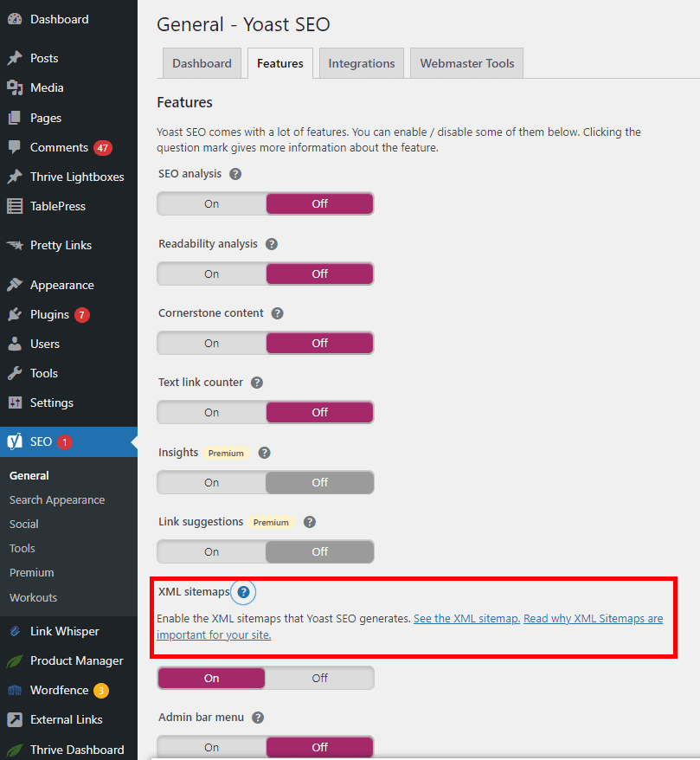
Task: Select Off for SEO analysis
Action: pos(320,204)
